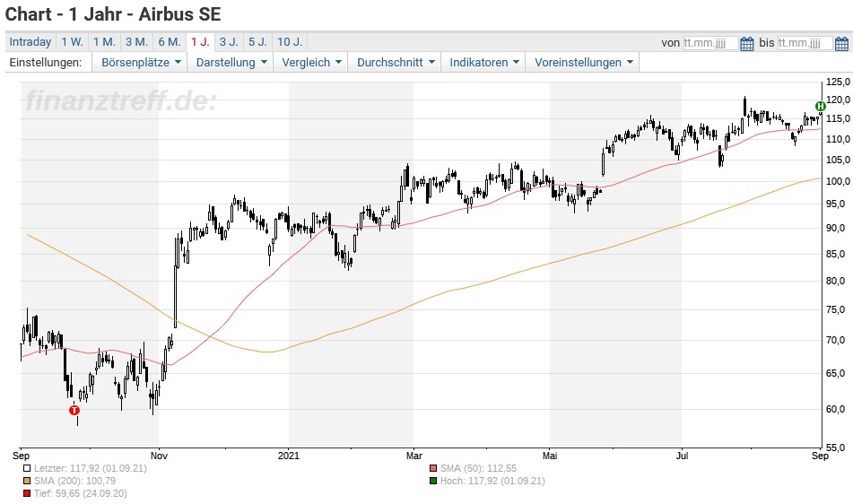Select the 1 M. time range tab

point(104,42)
